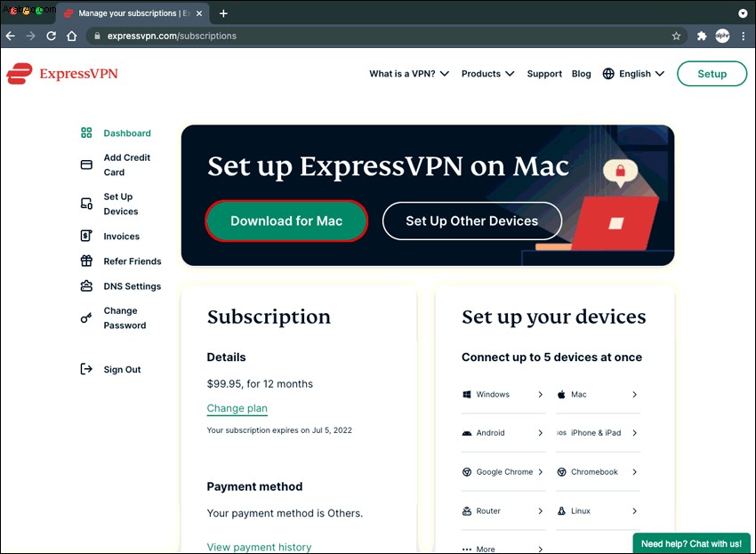Expand the Linux row chevron

634,511
